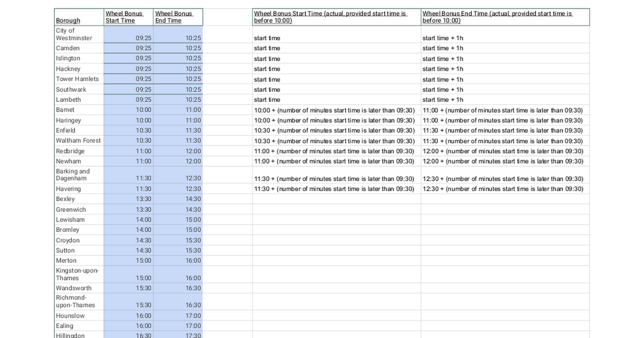Click Bromley's 15:00 end time cell
The width and height of the screenshot is (644, 338).
(178, 230)
